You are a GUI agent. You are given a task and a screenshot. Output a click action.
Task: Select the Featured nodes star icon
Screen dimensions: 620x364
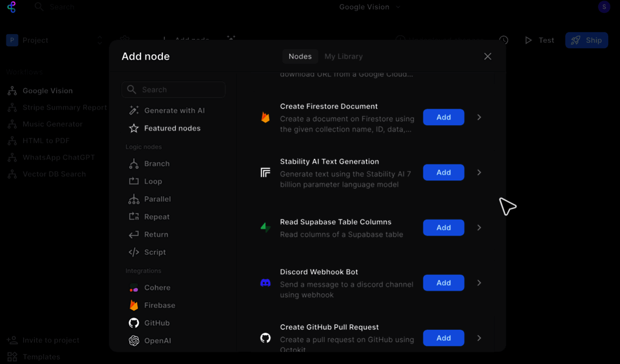[134, 128]
